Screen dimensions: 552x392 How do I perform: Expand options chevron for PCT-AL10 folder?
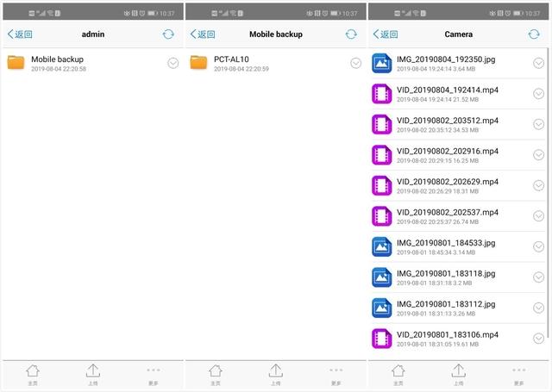[x=355, y=63]
